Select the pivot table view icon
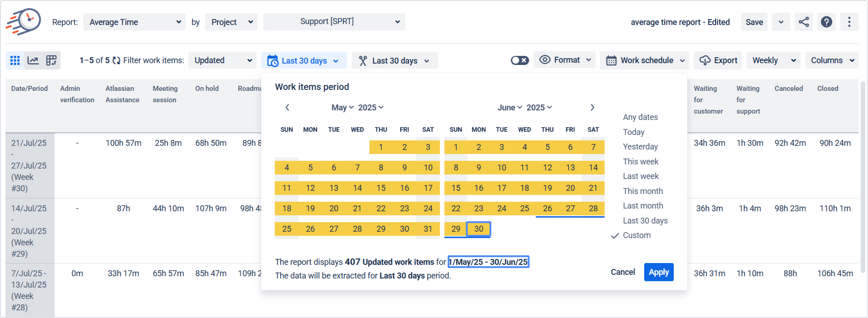The height and width of the screenshot is (318, 868). click(x=51, y=61)
